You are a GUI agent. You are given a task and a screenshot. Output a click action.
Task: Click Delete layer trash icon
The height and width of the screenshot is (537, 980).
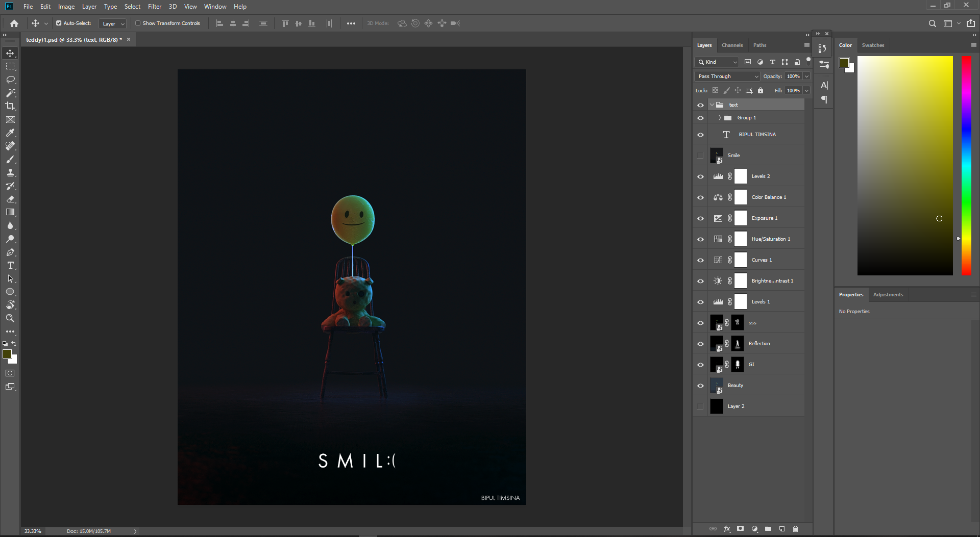pyautogui.click(x=795, y=529)
